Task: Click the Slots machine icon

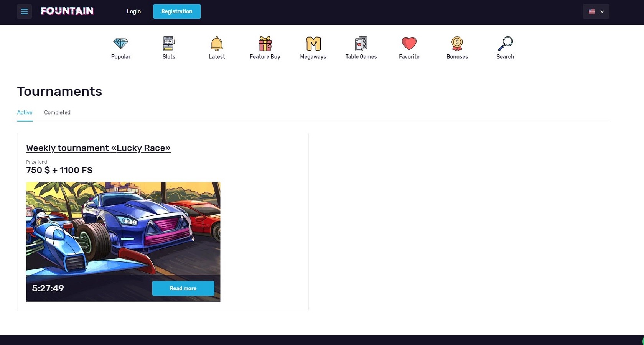Action: point(169,43)
